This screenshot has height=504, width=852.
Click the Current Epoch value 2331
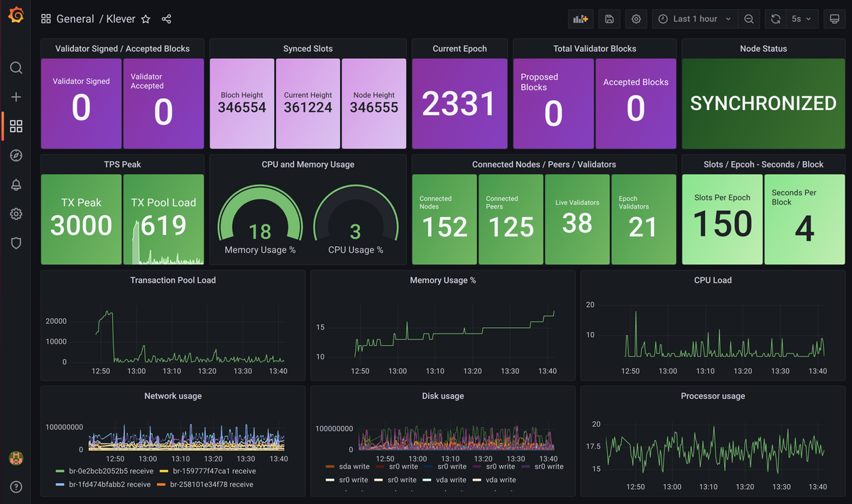(459, 104)
